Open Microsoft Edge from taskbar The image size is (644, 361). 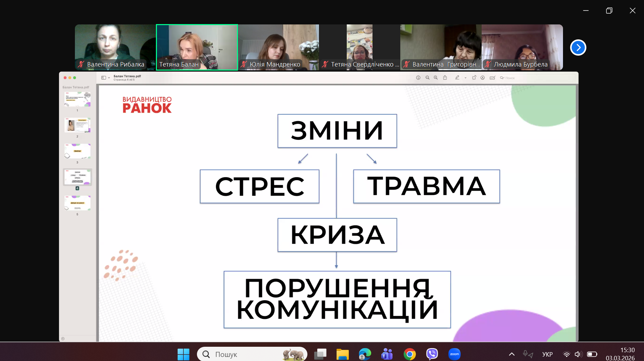click(365, 354)
